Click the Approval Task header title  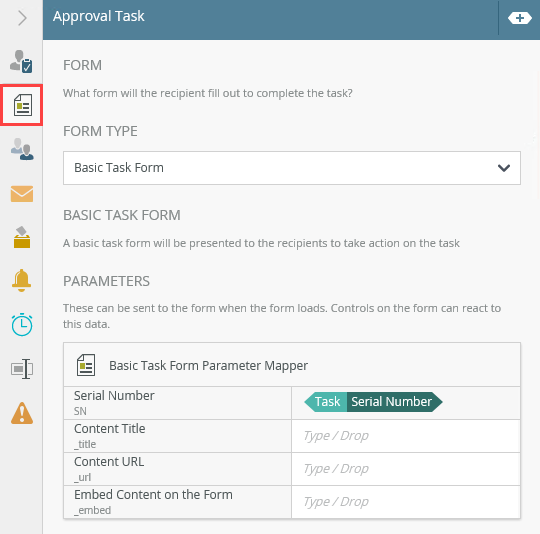[98, 17]
